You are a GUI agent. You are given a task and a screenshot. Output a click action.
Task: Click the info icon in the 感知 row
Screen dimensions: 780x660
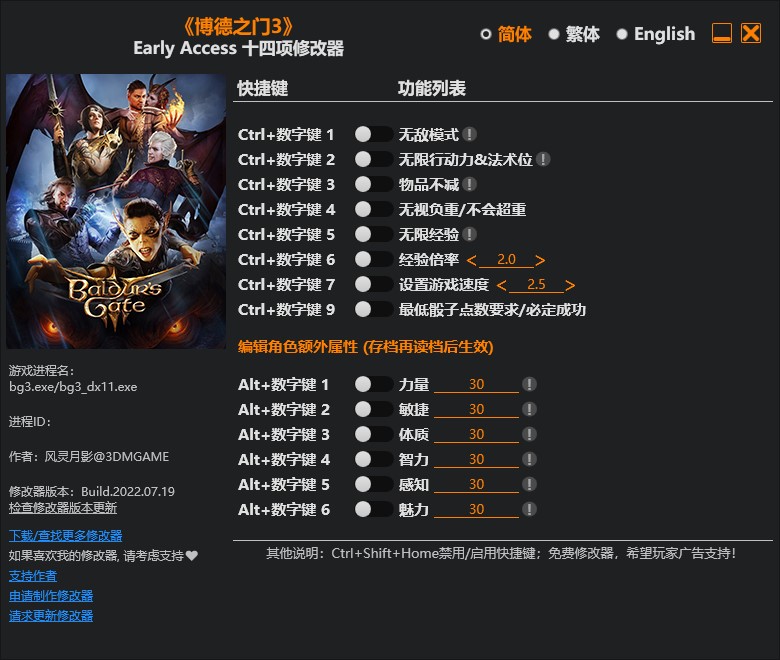tap(529, 484)
